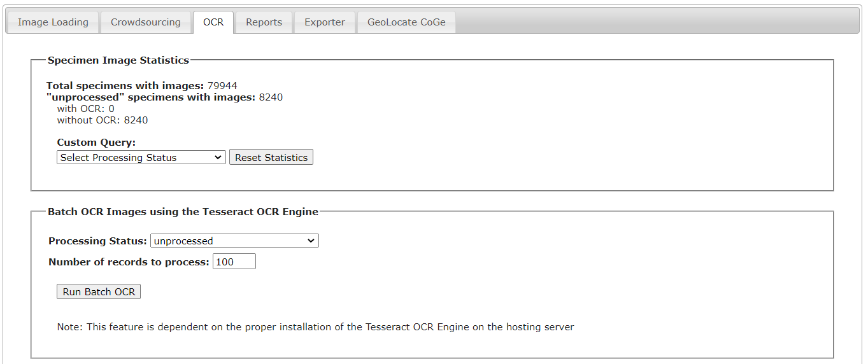Focus the Number of records to process field
The width and height of the screenshot is (868, 364).
point(234,262)
